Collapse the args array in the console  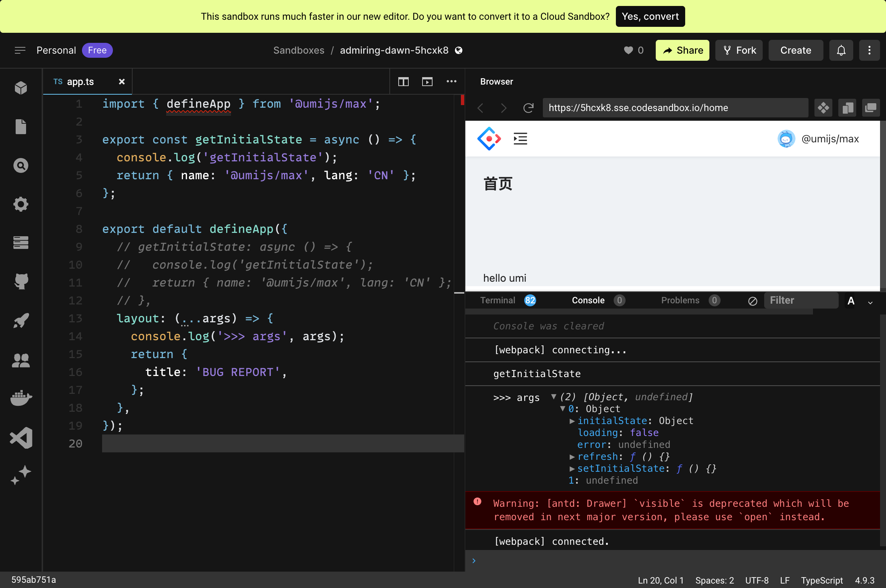point(554,397)
